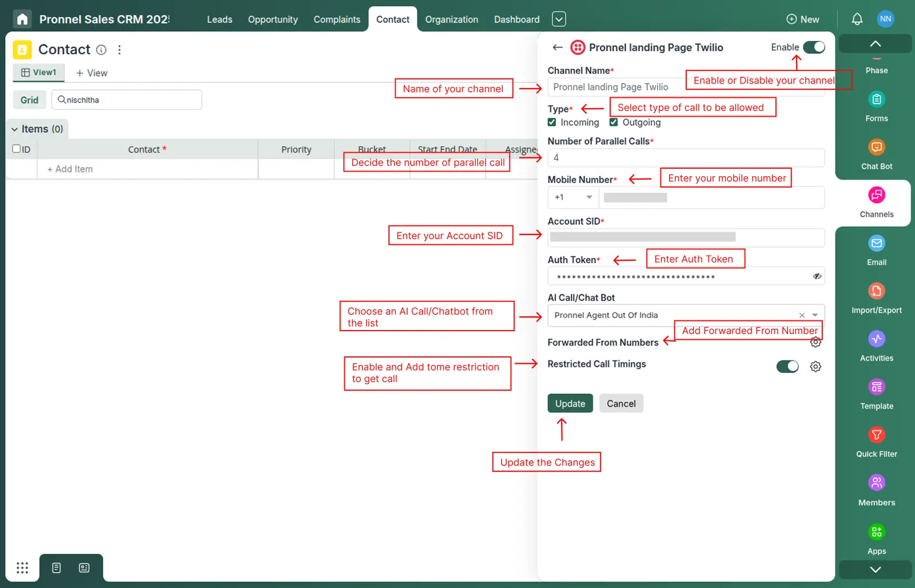Expand the AI Call/Chat Bot dropdown
This screenshot has height=588, width=915.
point(816,315)
